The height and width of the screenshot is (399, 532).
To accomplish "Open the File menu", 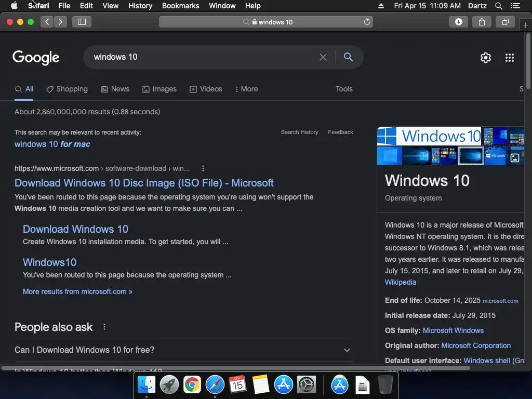I will [x=64, y=6].
